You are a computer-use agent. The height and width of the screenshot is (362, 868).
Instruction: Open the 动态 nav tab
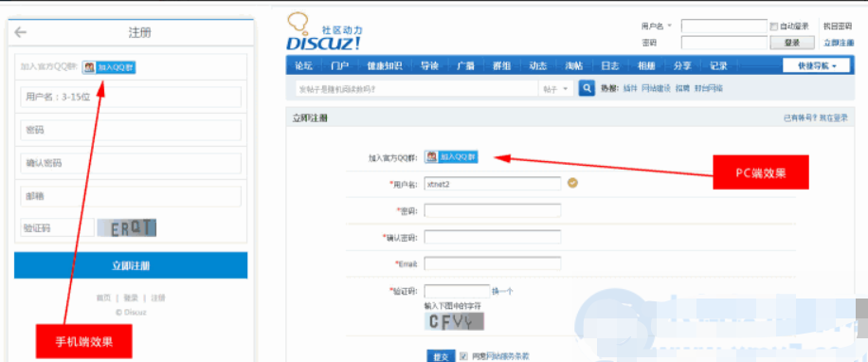pos(537,66)
